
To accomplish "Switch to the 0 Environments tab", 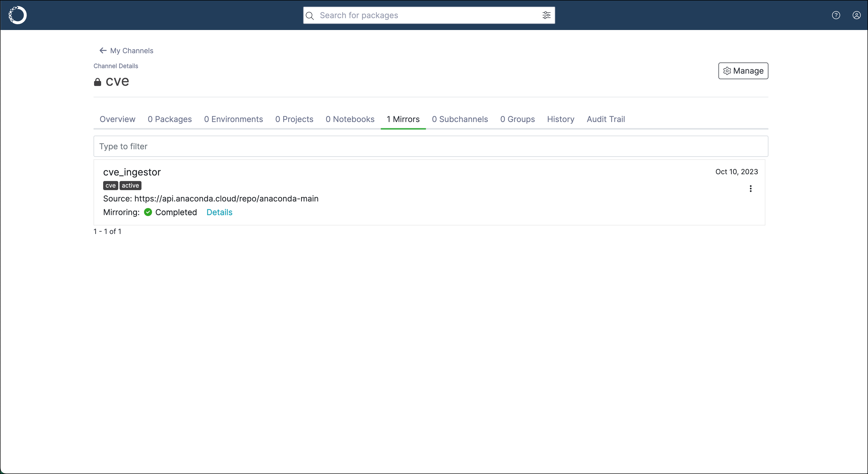I will tap(233, 119).
